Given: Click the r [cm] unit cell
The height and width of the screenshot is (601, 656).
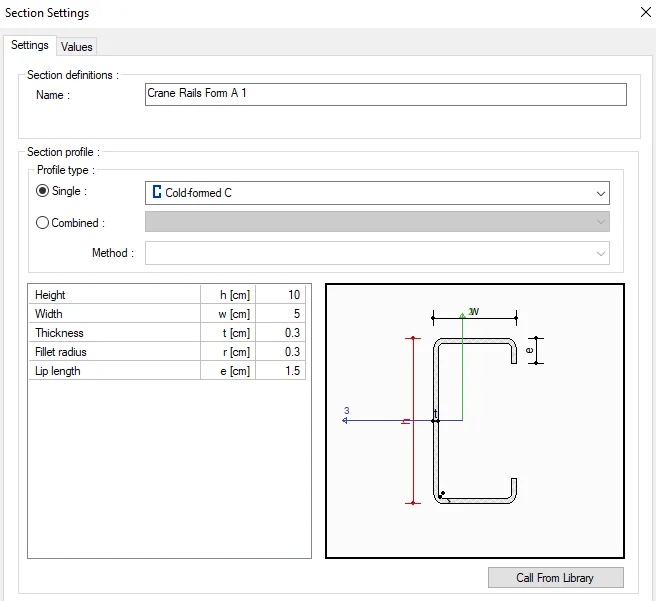Looking at the screenshot, I should point(228,352).
